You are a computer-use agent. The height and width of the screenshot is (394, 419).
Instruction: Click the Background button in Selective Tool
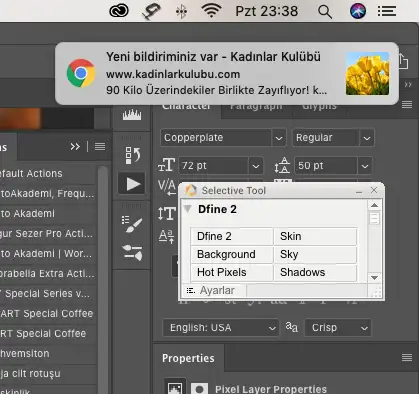coord(232,254)
